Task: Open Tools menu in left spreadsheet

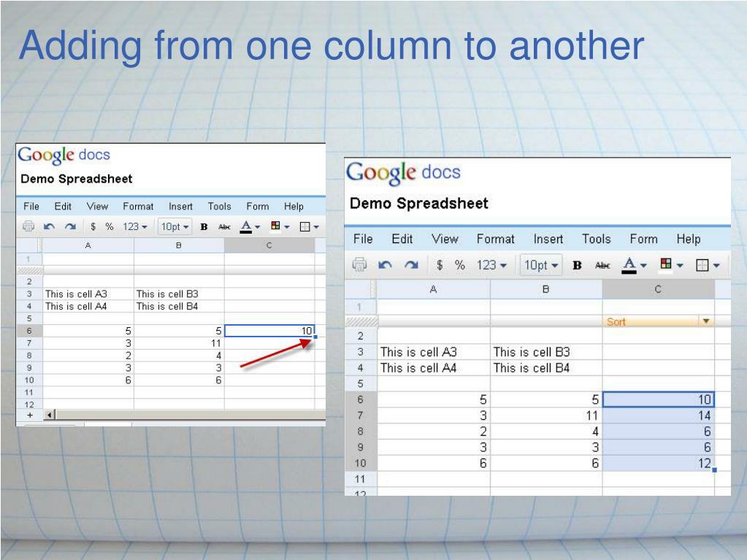Action: tap(219, 206)
